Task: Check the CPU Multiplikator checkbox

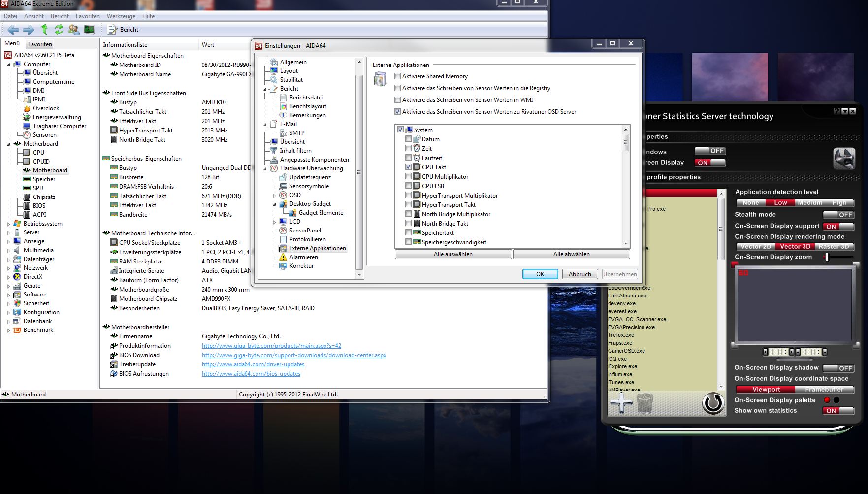Action: click(408, 176)
